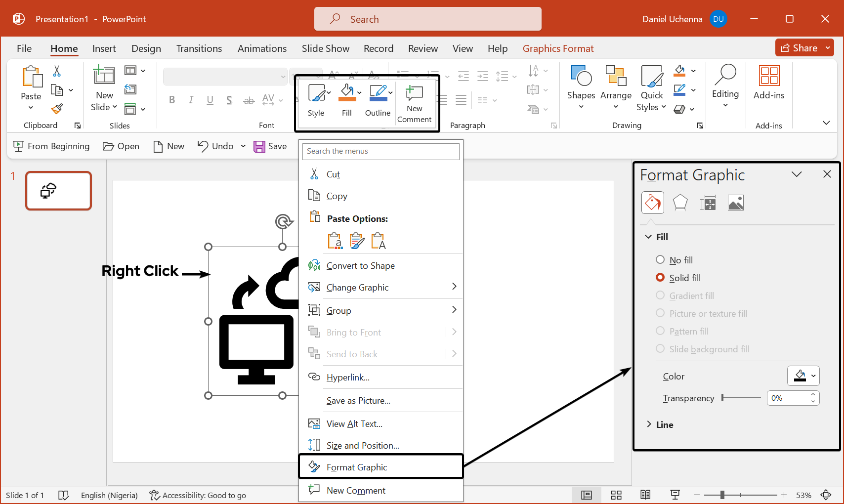Switch to the Graphics Format ribbon tab
The image size is (844, 504).
point(558,48)
